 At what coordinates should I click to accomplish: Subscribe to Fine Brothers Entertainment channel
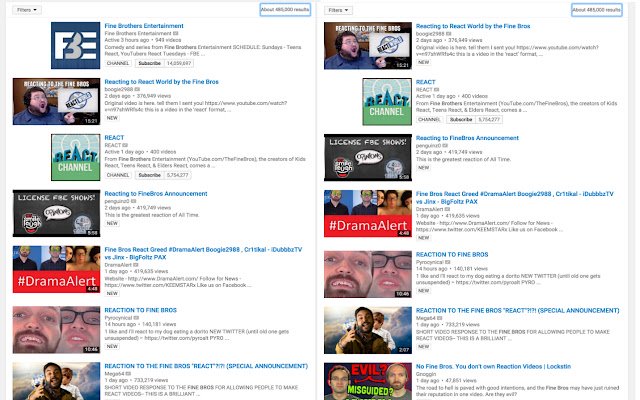click(x=149, y=63)
